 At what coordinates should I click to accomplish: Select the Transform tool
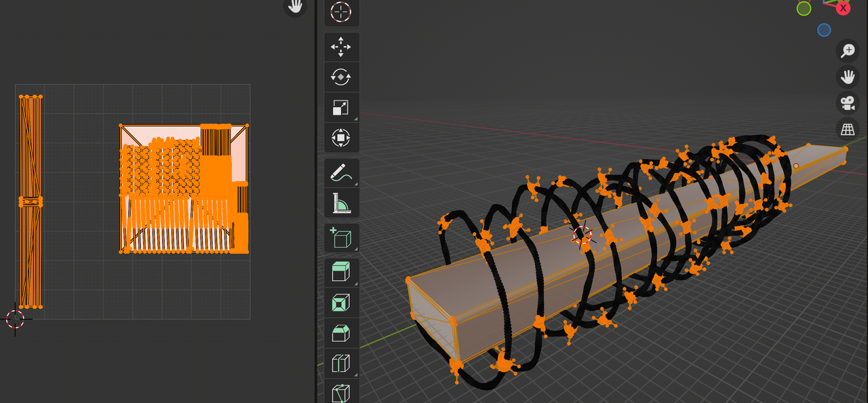tap(340, 138)
